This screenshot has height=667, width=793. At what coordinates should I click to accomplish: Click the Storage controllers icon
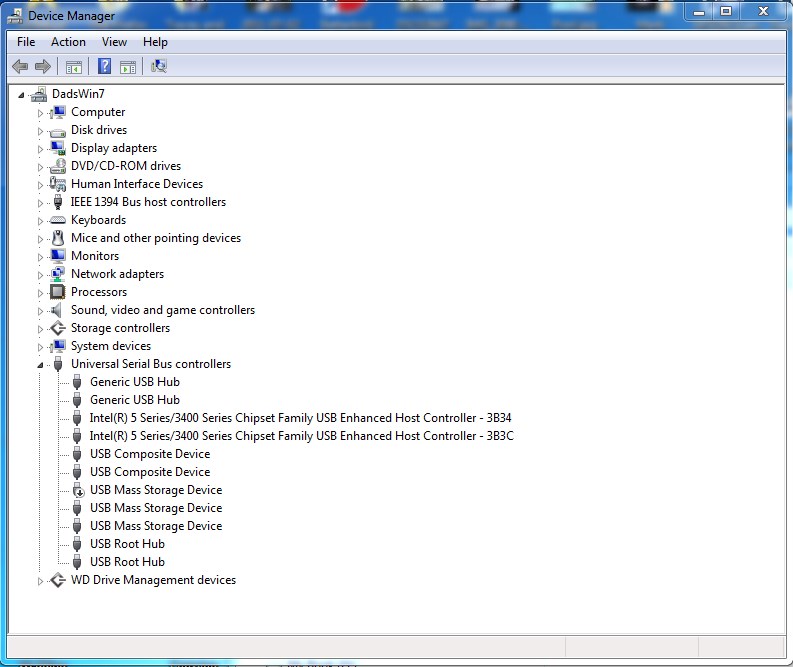58,328
